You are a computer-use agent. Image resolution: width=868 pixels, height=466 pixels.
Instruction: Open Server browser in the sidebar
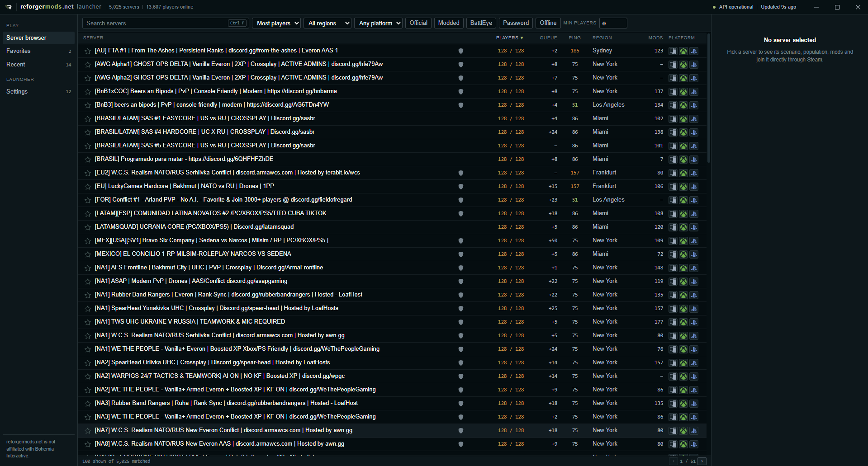[38, 38]
